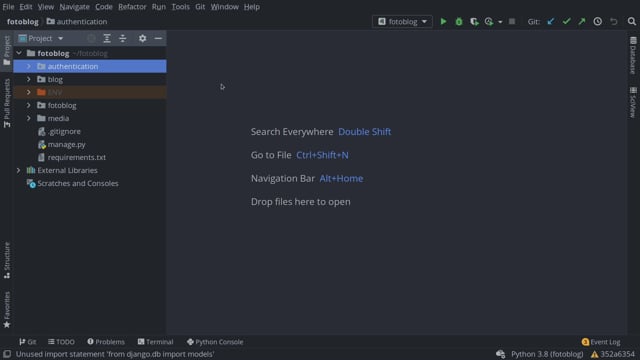Collapse the fotoblog root folder

click(19, 53)
